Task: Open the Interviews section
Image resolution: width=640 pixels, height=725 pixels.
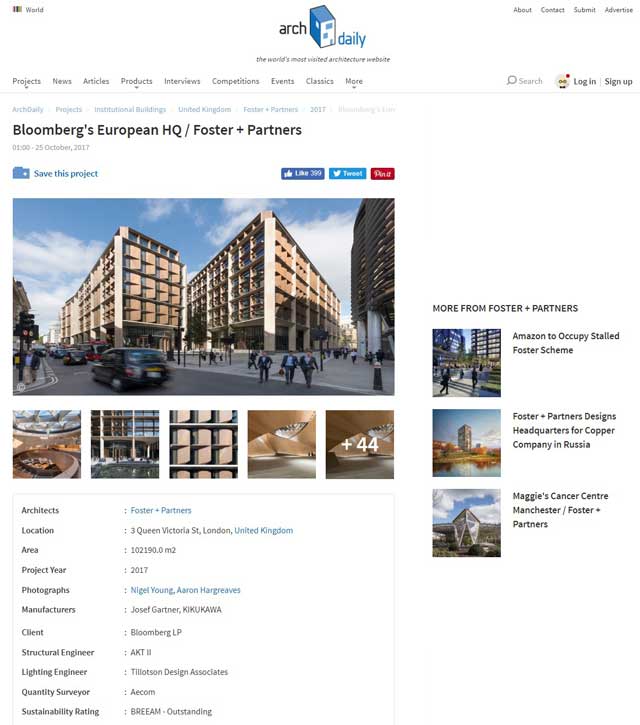Action: [x=182, y=81]
